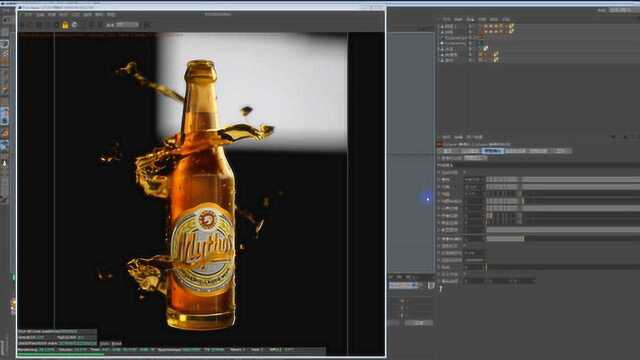Screen dimensions: 640x360
Task: Click the red Octane icon above the attribute tabs
Action: point(440,144)
